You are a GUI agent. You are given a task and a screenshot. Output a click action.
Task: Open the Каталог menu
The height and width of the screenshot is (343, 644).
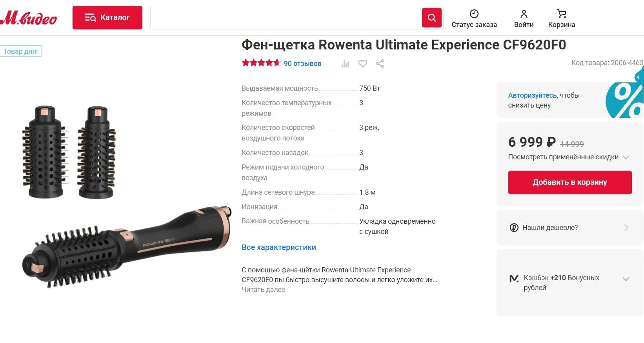pos(107,18)
